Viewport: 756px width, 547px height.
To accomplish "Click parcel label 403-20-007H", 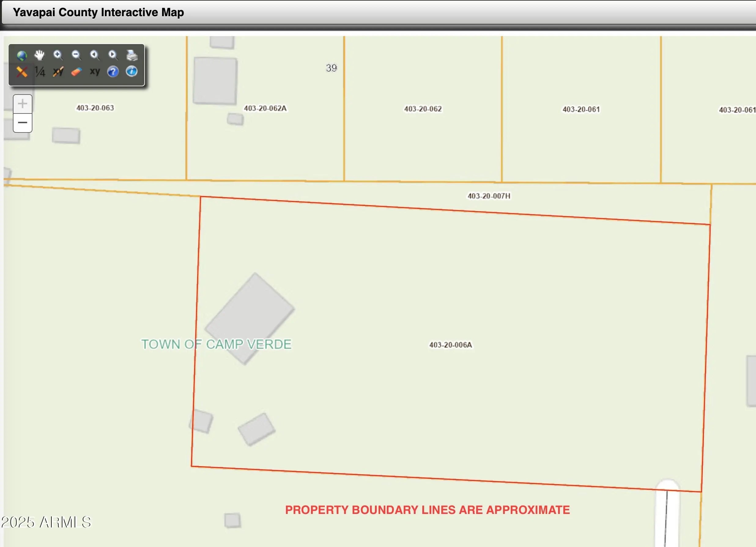I will tap(489, 196).
